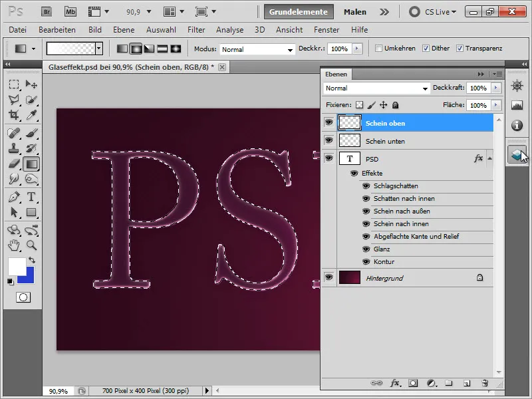Close the Glaseffekt.psd tab
The image size is (532, 399).
pyautogui.click(x=222, y=67)
